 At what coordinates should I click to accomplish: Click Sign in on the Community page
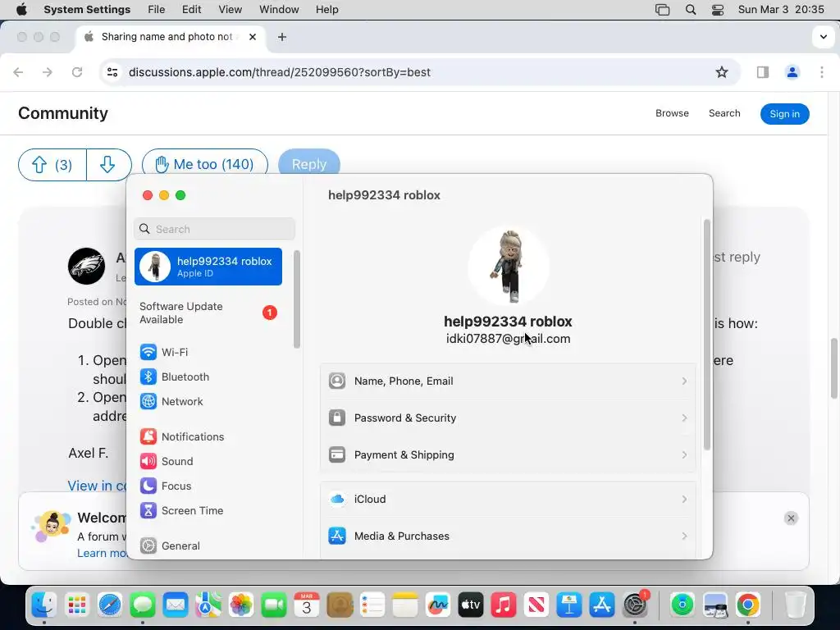point(784,113)
